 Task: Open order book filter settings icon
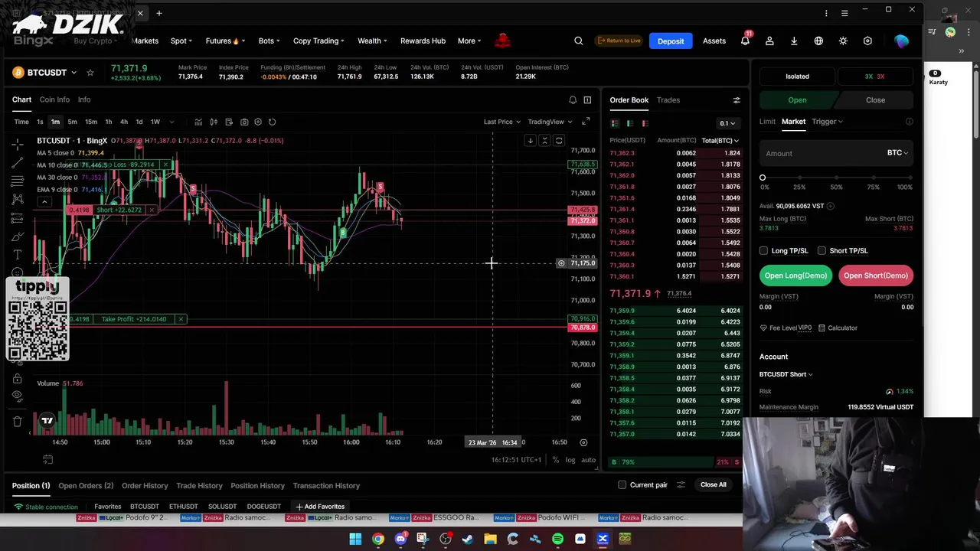tap(737, 100)
